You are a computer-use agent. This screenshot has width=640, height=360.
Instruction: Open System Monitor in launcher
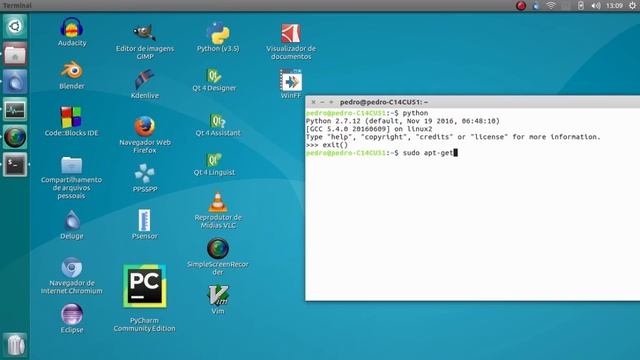coord(15,109)
